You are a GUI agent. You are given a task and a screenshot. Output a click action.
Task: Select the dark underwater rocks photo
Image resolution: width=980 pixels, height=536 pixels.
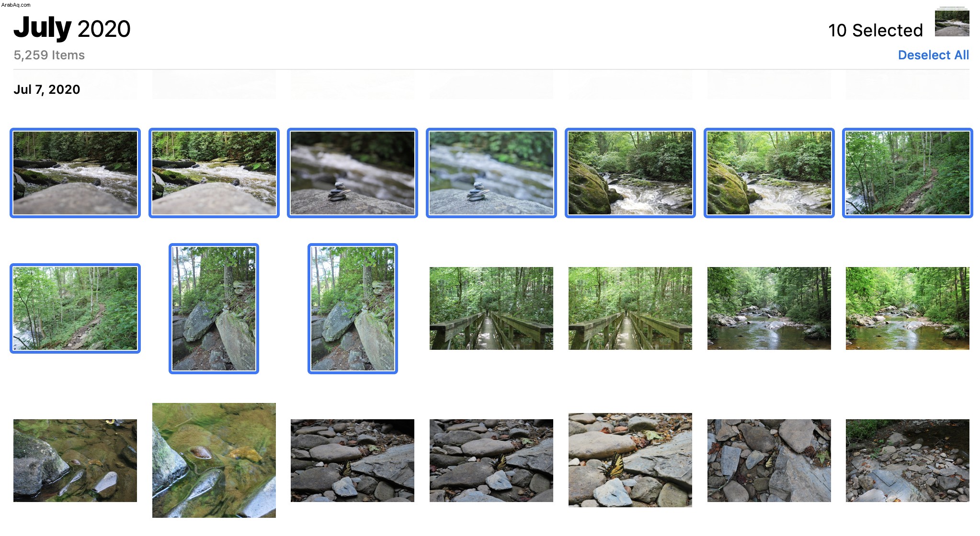coord(75,460)
